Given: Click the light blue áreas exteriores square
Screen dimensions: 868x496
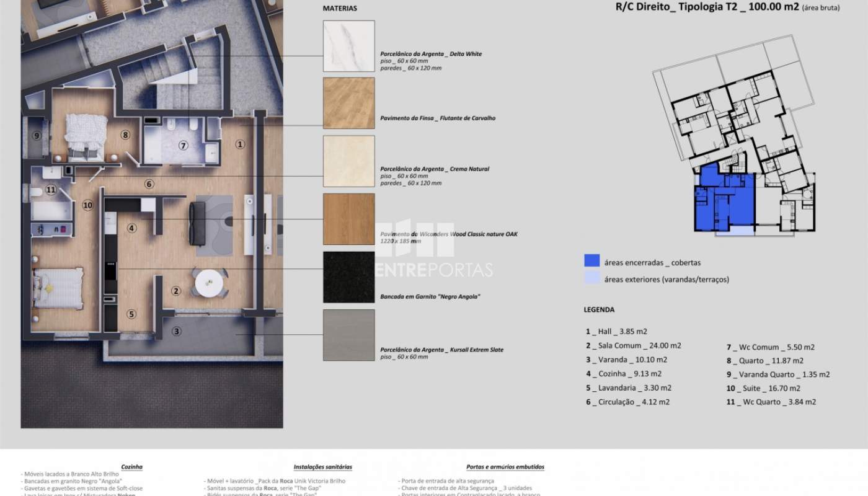Looking at the screenshot, I should pos(591,278).
